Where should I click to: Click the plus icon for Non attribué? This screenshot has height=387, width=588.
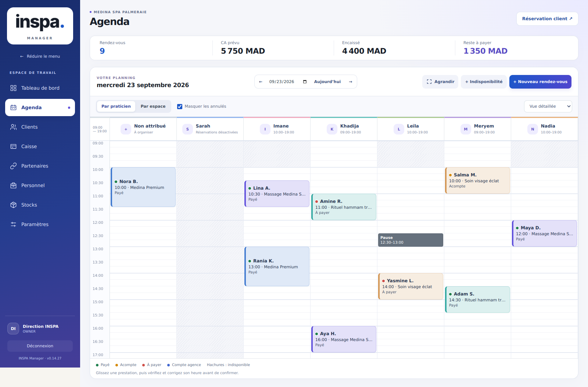[x=126, y=129]
